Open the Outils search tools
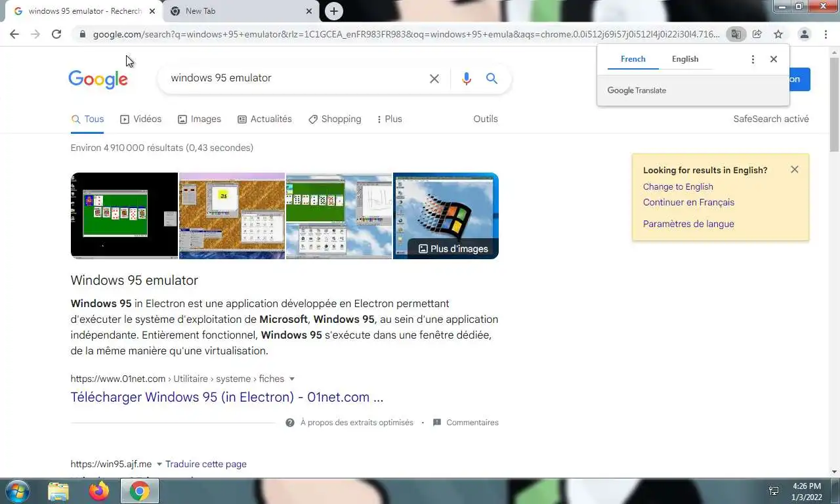This screenshot has width=840, height=504. pos(486,119)
